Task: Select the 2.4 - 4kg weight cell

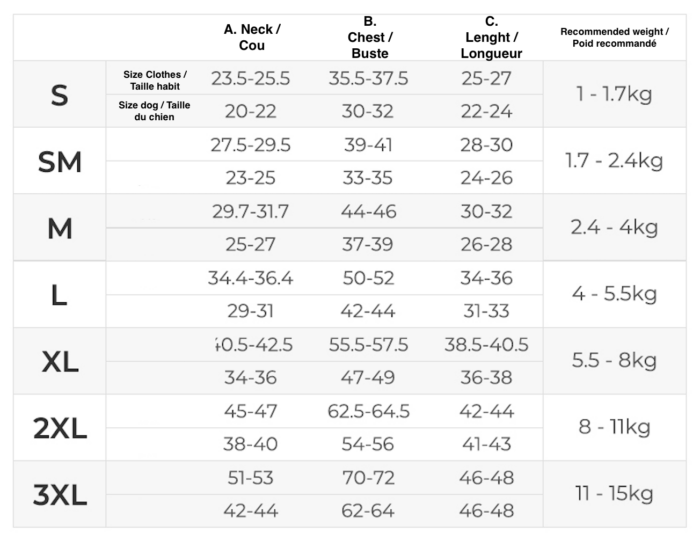Action: (614, 228)
